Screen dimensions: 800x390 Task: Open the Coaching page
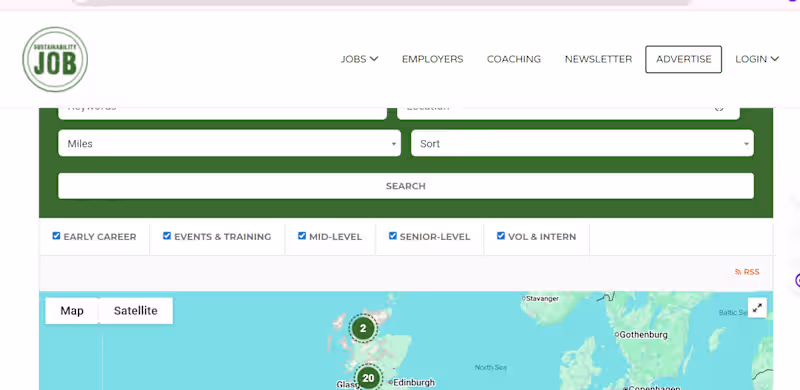(514, 59)
